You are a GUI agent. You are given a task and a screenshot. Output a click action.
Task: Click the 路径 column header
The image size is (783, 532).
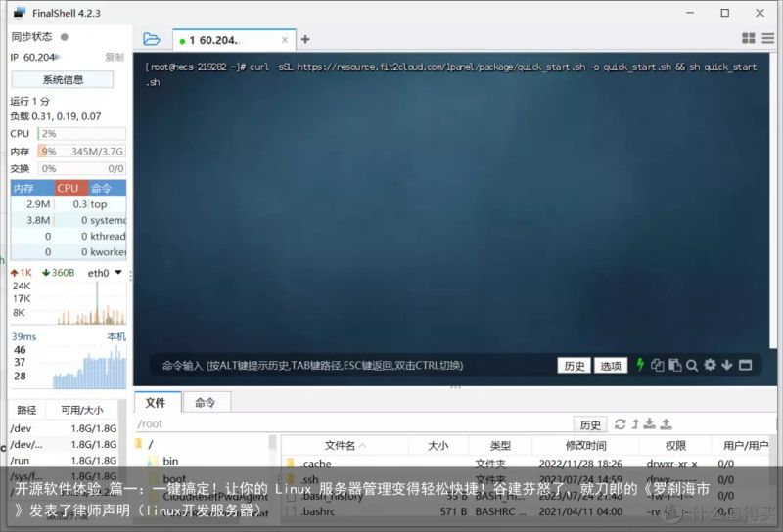pos(26,410)
